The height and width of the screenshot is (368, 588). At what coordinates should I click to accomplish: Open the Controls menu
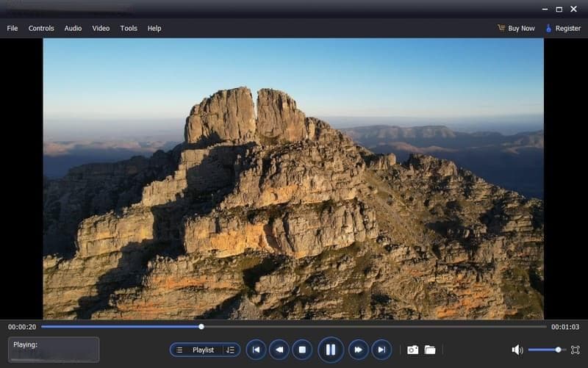pos(41,29)
